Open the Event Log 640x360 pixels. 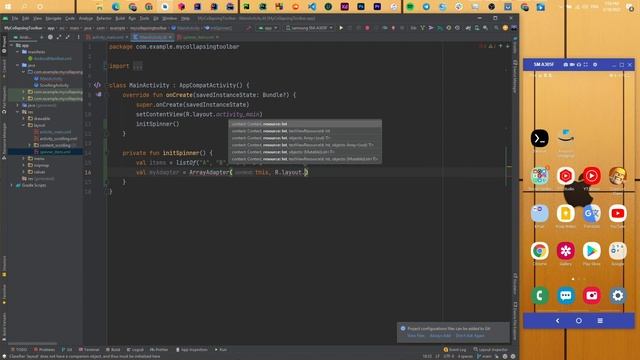[455, 350]
